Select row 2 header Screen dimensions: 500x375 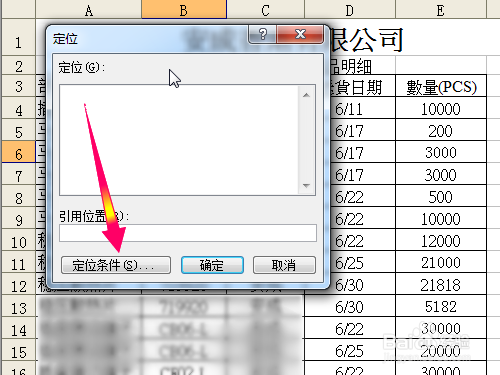(18, 65)
